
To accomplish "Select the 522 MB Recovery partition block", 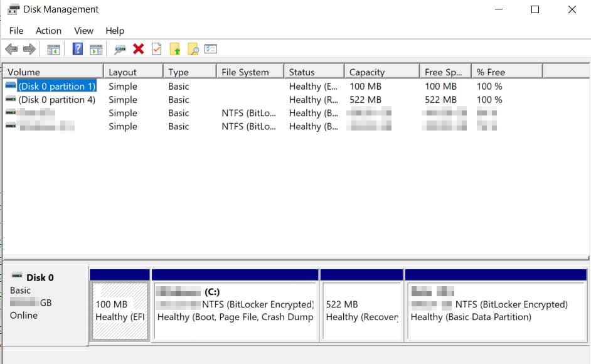I will [361, 301].
